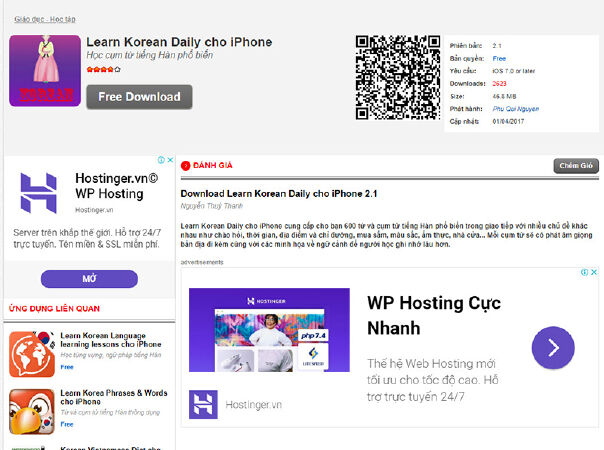Click the iOS 7.0 or later requirement text
Screen dimensions: 604x450
tap(513, 71)
